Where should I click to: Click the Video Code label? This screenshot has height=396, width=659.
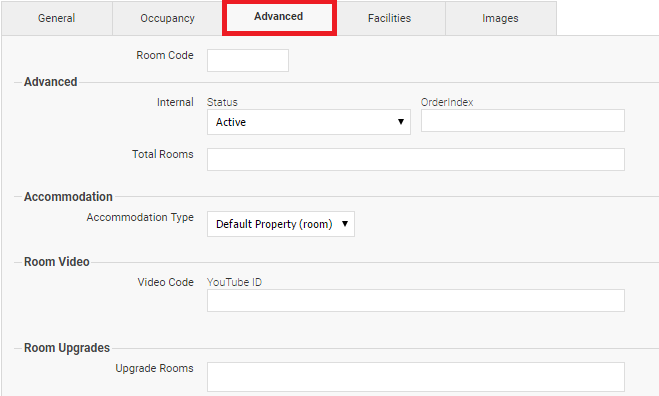[x=166, y=282]
